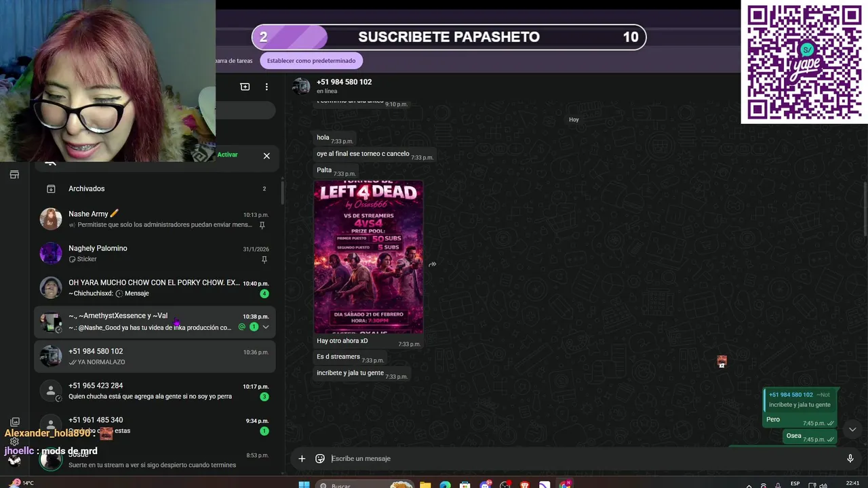The width and height of the screenshot is (868, 488).
Task: Click the Activar link
Action: click(x=227, y=155)
